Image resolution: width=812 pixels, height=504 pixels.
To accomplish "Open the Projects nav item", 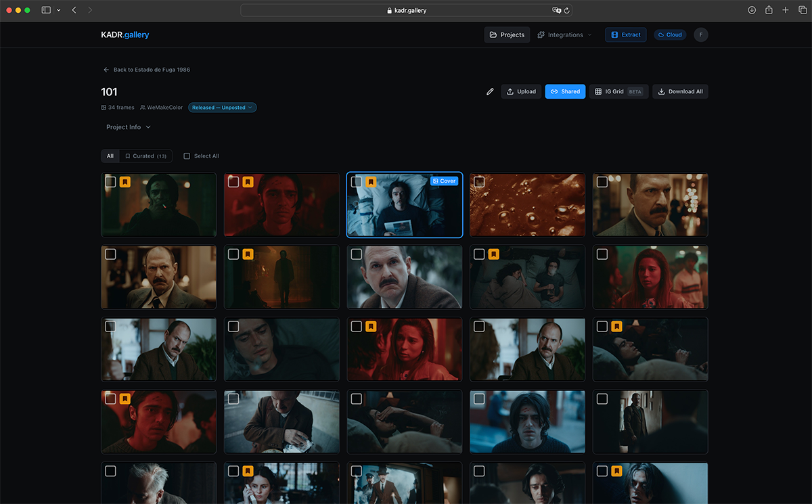I will click(x=507, y=35).
